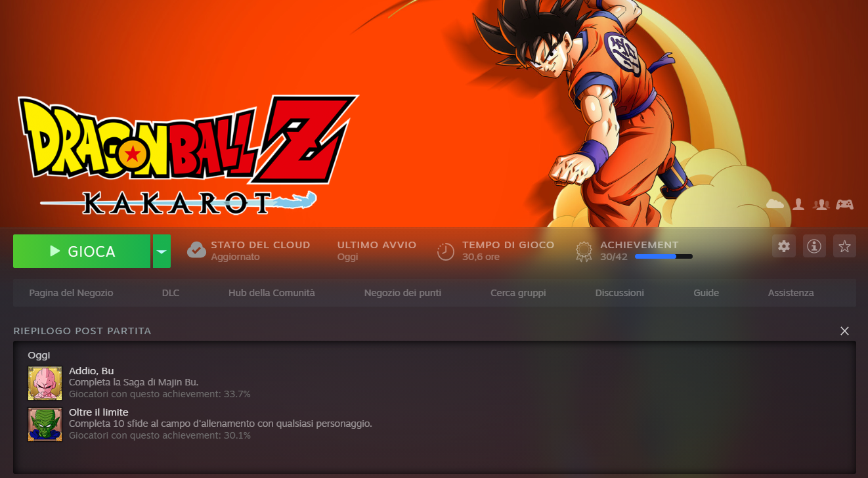Add game to favorites with star icon
The height and width of the screenshot is (478, 868).
tap(844, 246)
